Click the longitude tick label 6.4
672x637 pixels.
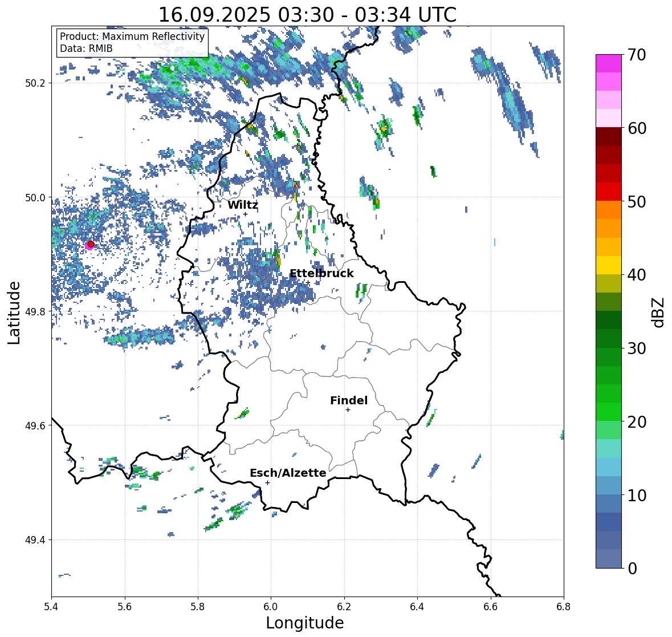(417, 607)
